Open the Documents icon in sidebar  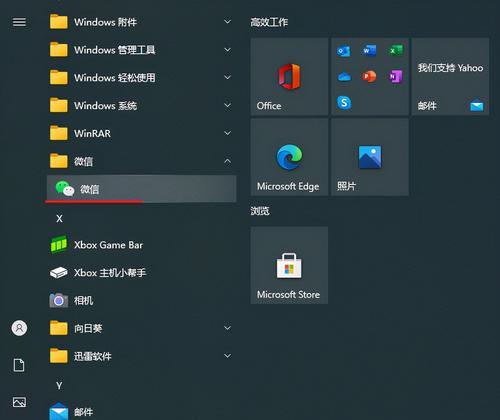click(19, 365)
